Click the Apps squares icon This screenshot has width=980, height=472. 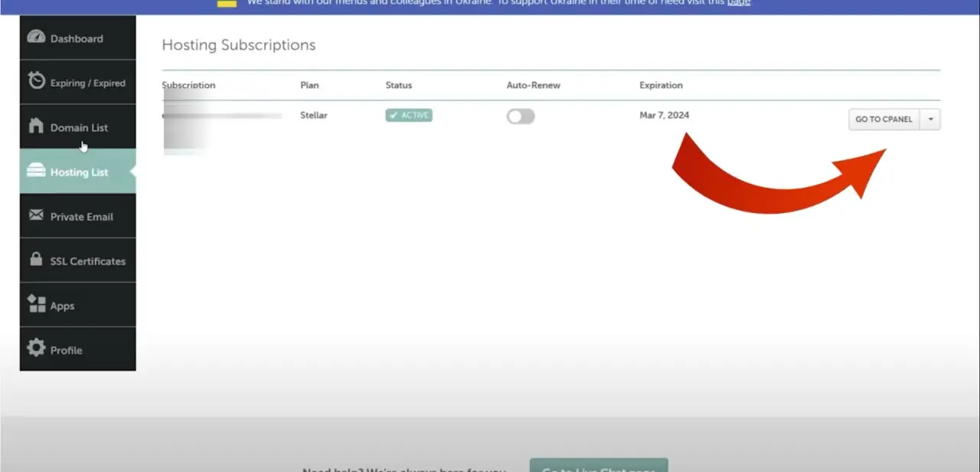point(36,304)
